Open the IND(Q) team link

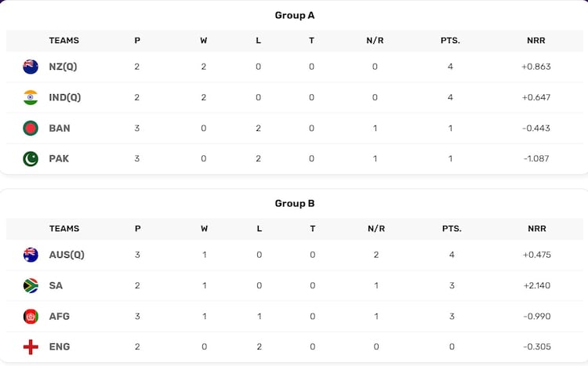(x=65, y=97)
